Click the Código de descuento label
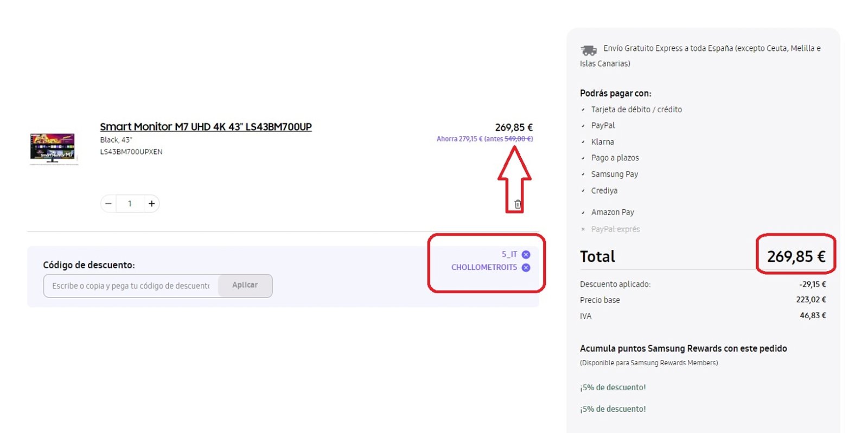 [x=89, y=265]
